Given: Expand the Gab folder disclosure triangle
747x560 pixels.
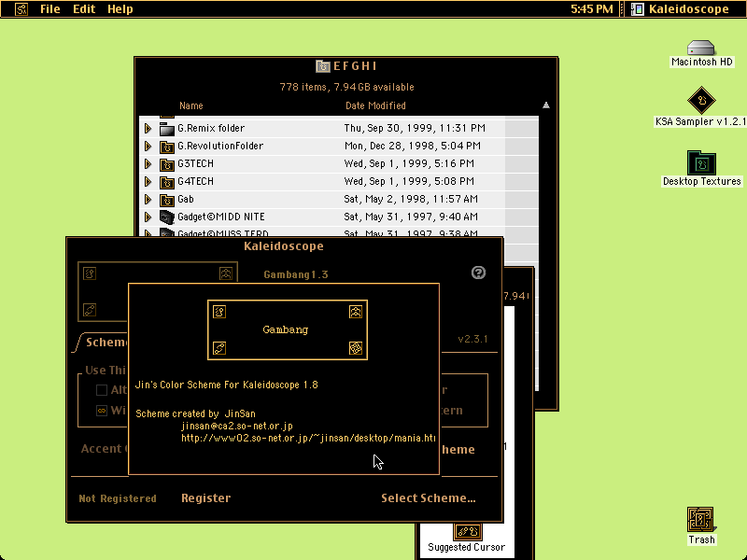Looking at the screenshot, I should click(148, 199).
